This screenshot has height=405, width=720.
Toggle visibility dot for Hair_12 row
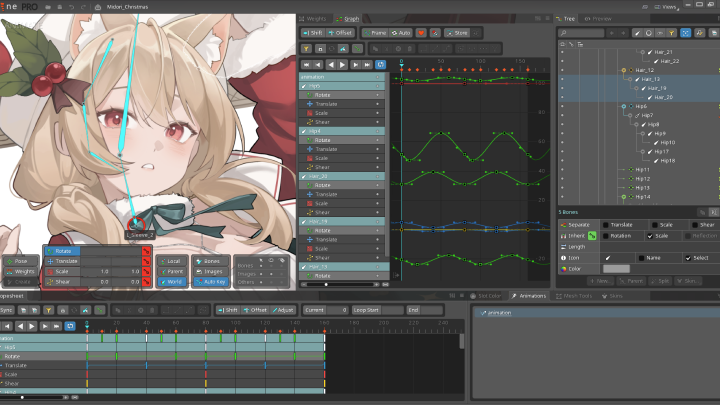tap(562, 70)
